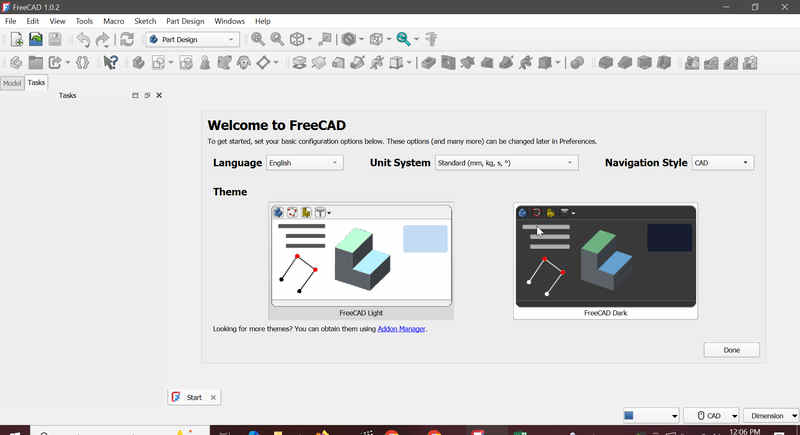Open the Part Design menu
Screen dimensions: 800x435
pyautogui.click(x=185, y=21)
